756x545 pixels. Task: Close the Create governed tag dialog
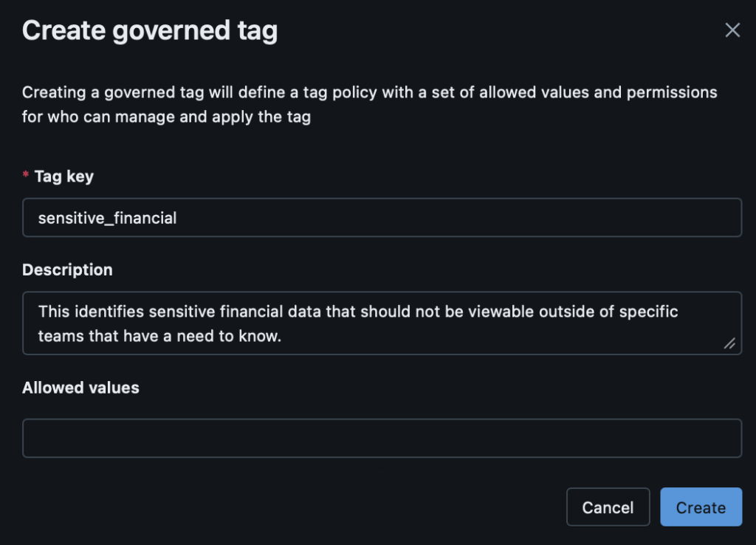[x=732, y=30]
